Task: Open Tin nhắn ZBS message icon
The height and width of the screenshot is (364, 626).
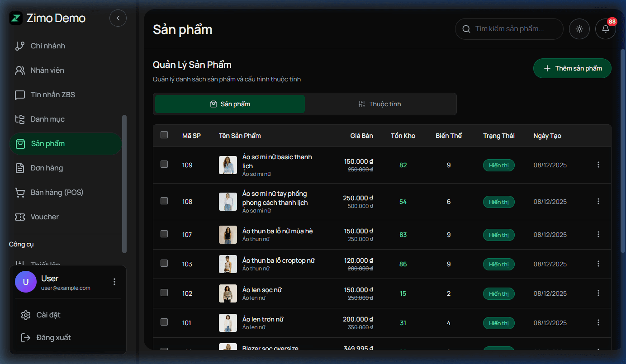Action: (20, 95)
